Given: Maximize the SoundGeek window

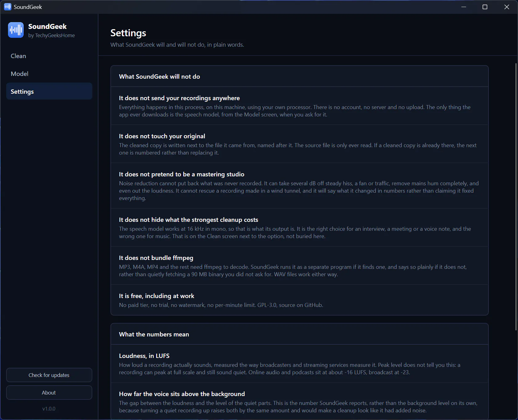Looking at the screenshot, I should tap(485, 7).
